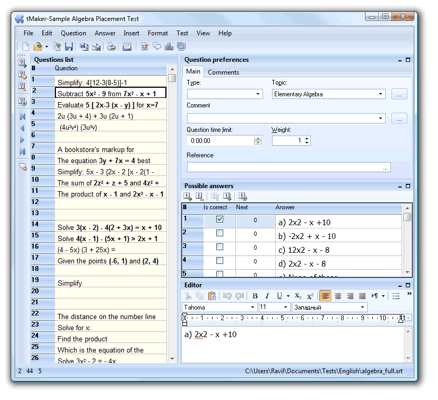Viewport: 438px width, 400px height.
Task: Click the Print toolbar icon
Action: [x=111, y=47]
